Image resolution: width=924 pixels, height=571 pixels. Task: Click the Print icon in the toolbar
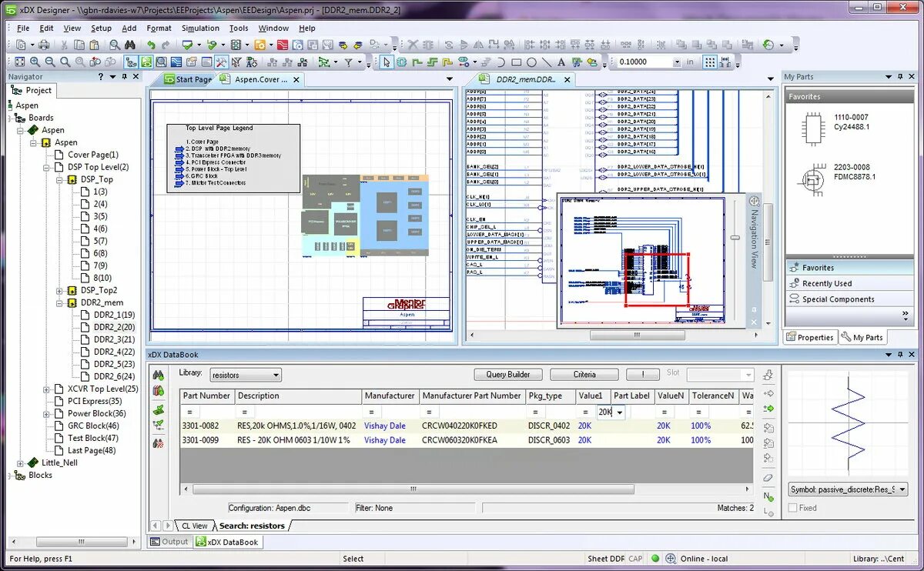(x=44, y=45)
